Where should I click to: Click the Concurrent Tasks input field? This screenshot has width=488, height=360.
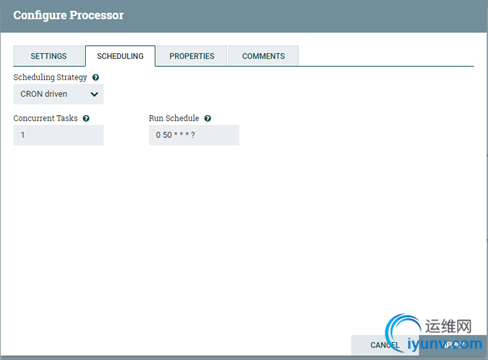58,135
